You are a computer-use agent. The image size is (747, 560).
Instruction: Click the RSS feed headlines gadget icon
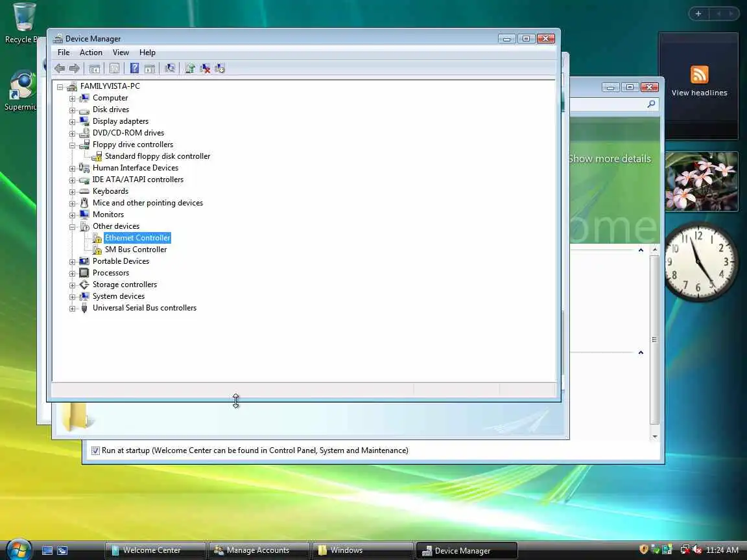700,75
